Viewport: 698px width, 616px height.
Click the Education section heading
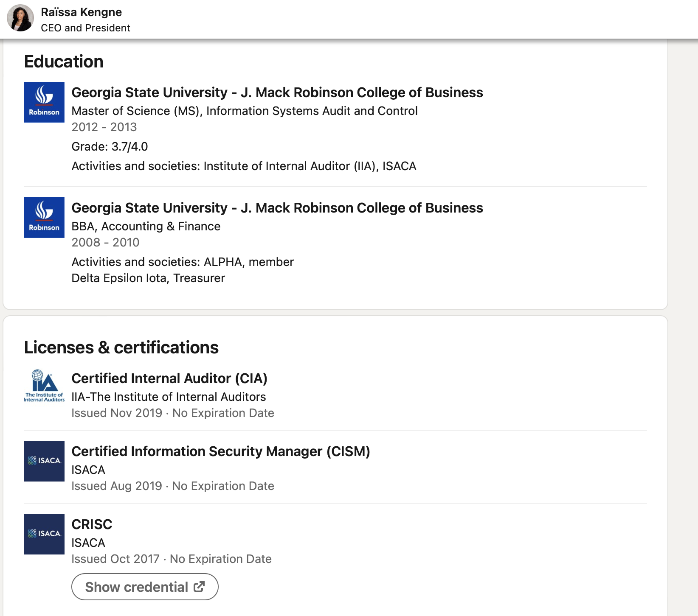click(x=64, y=62)
